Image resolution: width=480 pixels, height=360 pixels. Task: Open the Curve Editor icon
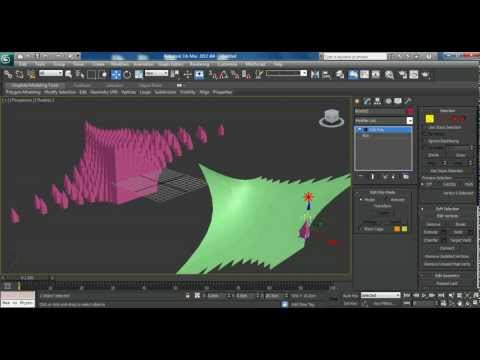pyautogui.click(x=365, y=74)
